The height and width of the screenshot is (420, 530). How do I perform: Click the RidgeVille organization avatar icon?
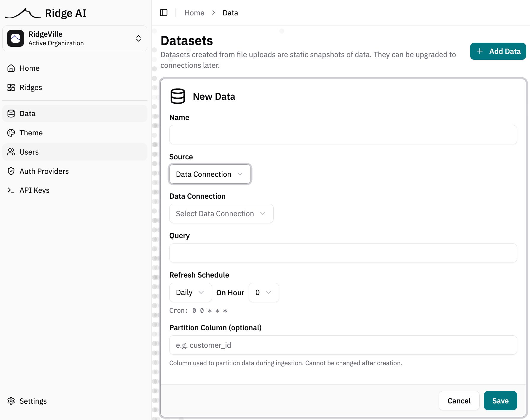(x=15, y=38)
